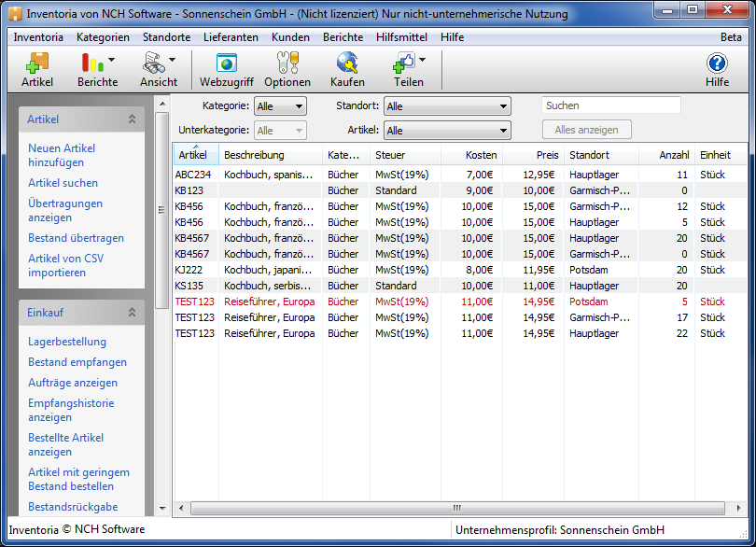This screenshot has height=547, width=756.
Task: Open the Bestandsrückgabe link
Action: pyautogui.click(x=73, y=507)
